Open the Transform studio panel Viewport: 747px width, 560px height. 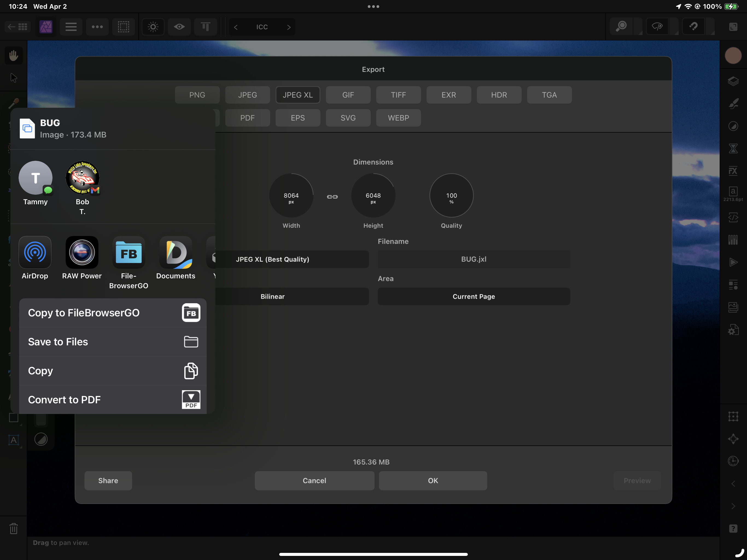coord(733,416)
